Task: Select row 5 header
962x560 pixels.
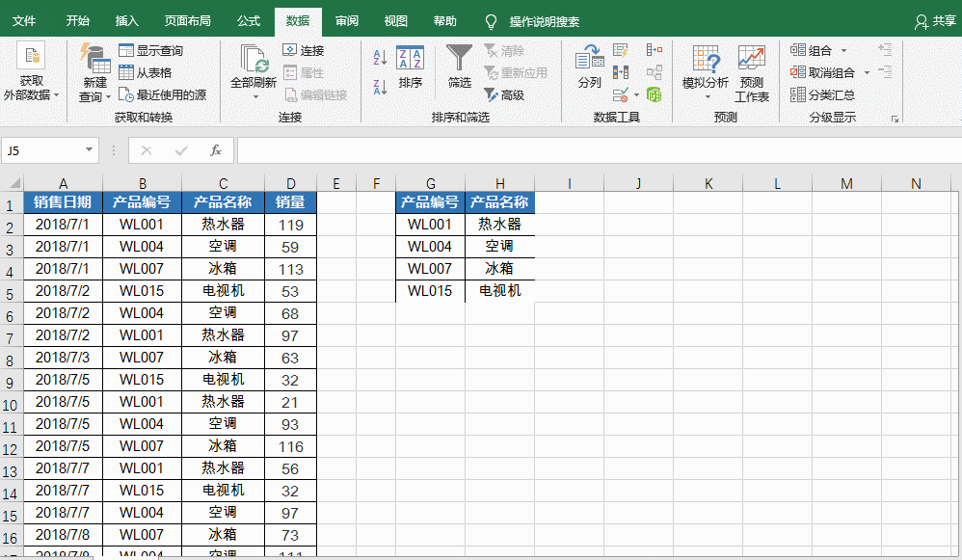Action: tap(11, 293)
